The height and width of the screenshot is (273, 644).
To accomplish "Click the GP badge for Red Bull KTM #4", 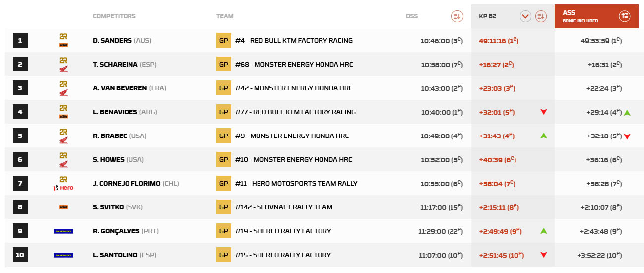I will point(223,41).
